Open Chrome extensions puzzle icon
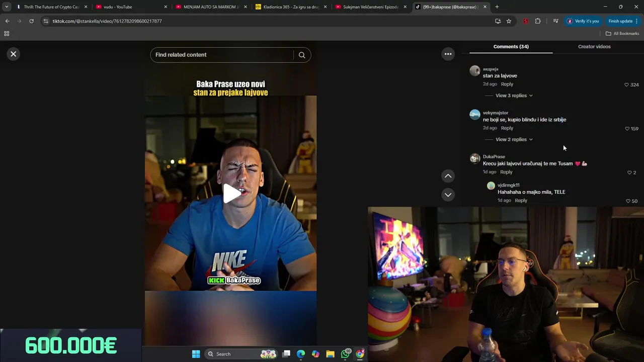 (538, 21)
